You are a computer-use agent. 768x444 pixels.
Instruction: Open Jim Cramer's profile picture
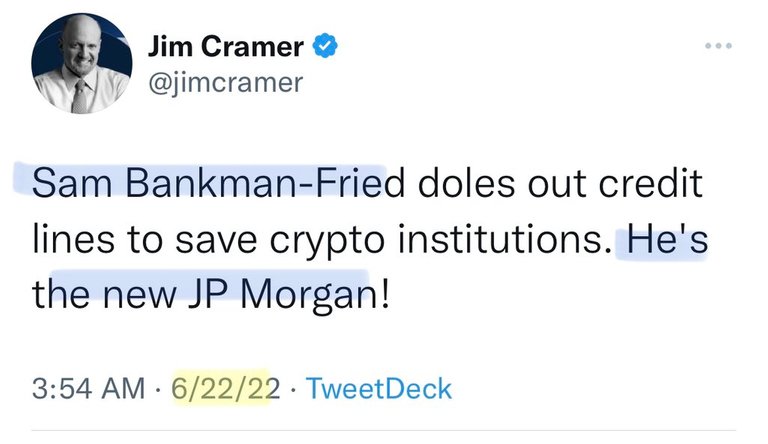tap(82, 63)
